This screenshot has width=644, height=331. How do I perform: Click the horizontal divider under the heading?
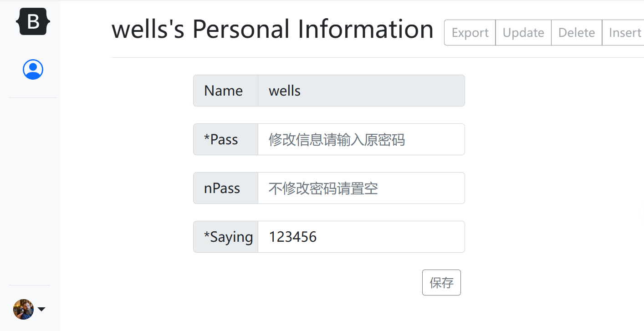click(378, 57)
